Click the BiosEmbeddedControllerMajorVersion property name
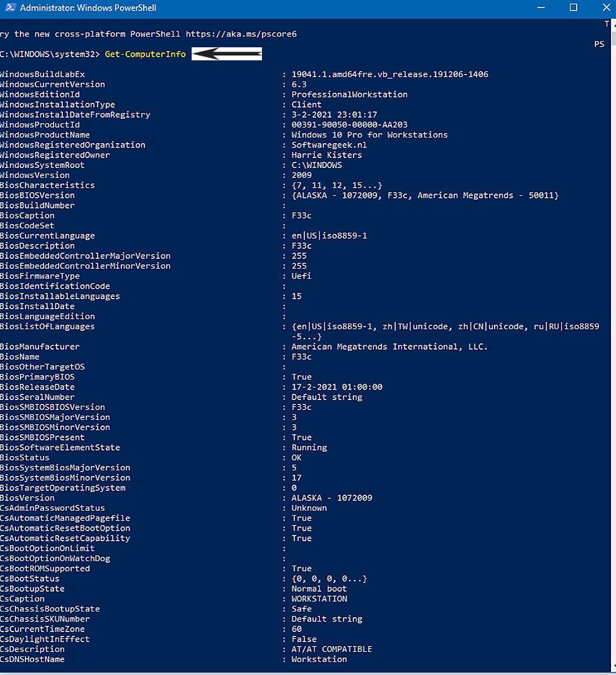Viewport: 616px width, 675px height. [85, 256]
